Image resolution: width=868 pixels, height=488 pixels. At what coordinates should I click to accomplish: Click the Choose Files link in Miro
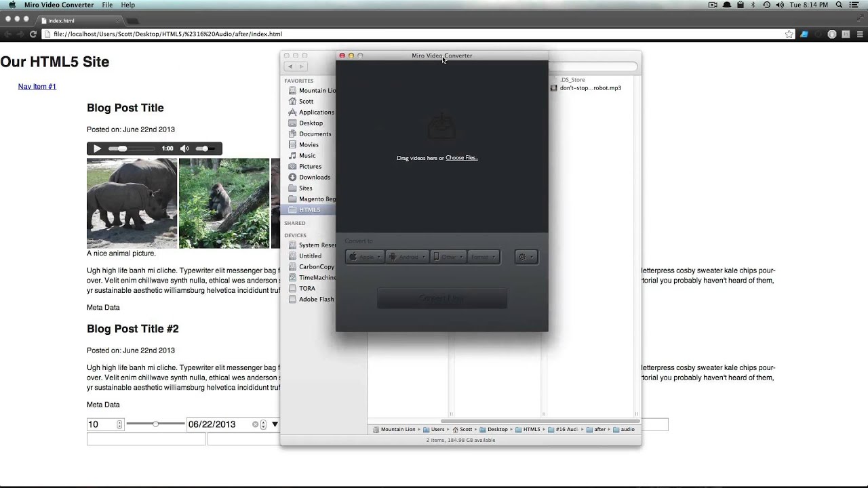(x=462, y=158)
